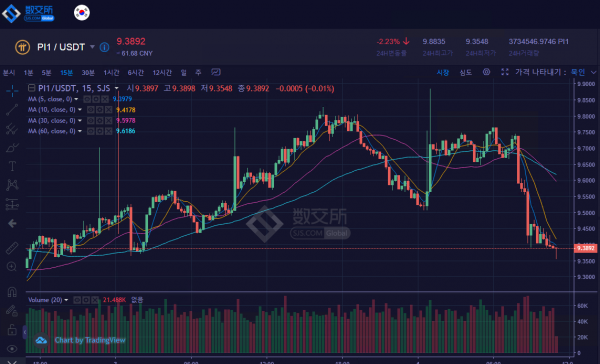Click the info icon beside PI1 / USDT

point(104,47)
